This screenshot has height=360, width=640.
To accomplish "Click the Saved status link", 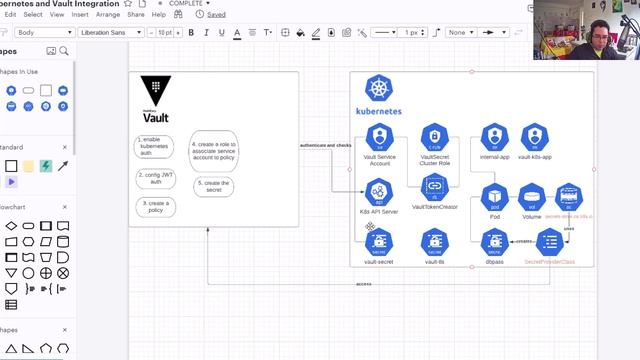I will [216, 15].
